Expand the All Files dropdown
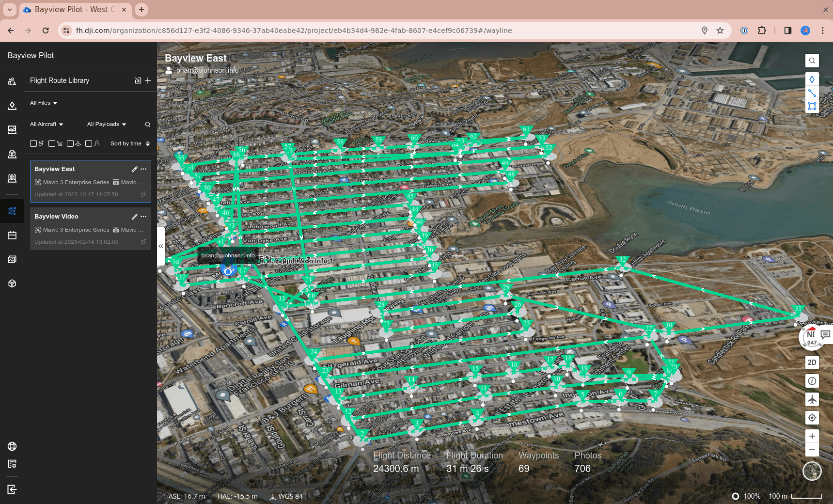 coord(44,103)
